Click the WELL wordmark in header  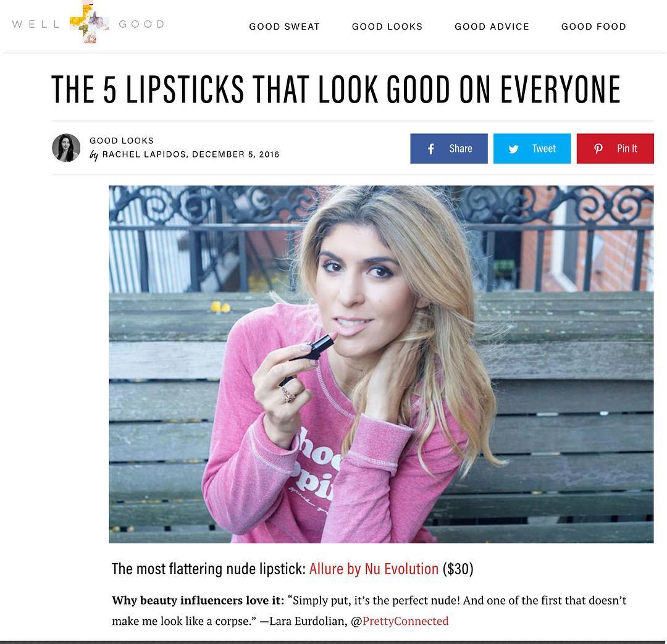pyautogui.click(x=36, y=24)
